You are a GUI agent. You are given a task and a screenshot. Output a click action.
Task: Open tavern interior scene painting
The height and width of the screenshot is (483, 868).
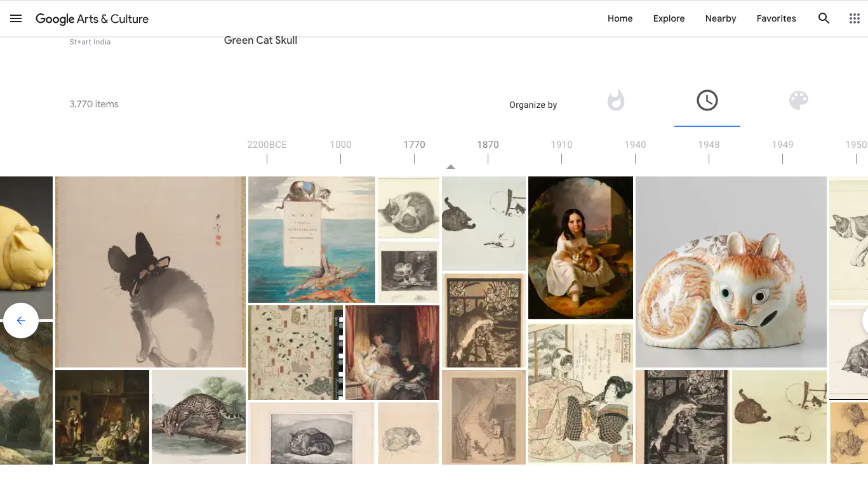[102, 417]
